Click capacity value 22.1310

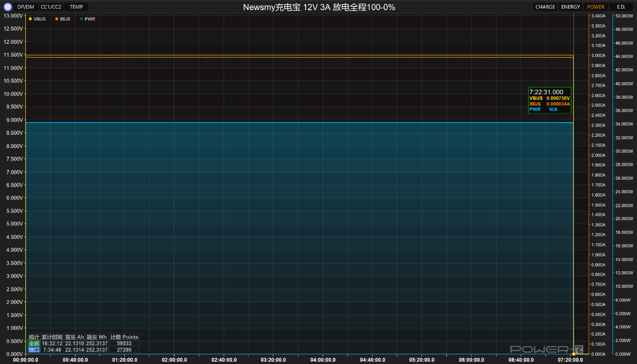(75, 343)
